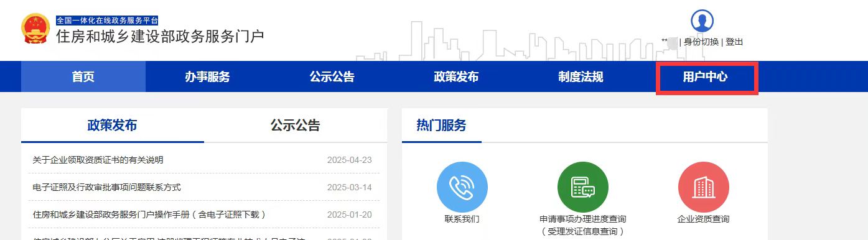Open 电子证照及行政审批事项问题联系方式 article
The width and height of the screenshot is (868, 240).
106,187
